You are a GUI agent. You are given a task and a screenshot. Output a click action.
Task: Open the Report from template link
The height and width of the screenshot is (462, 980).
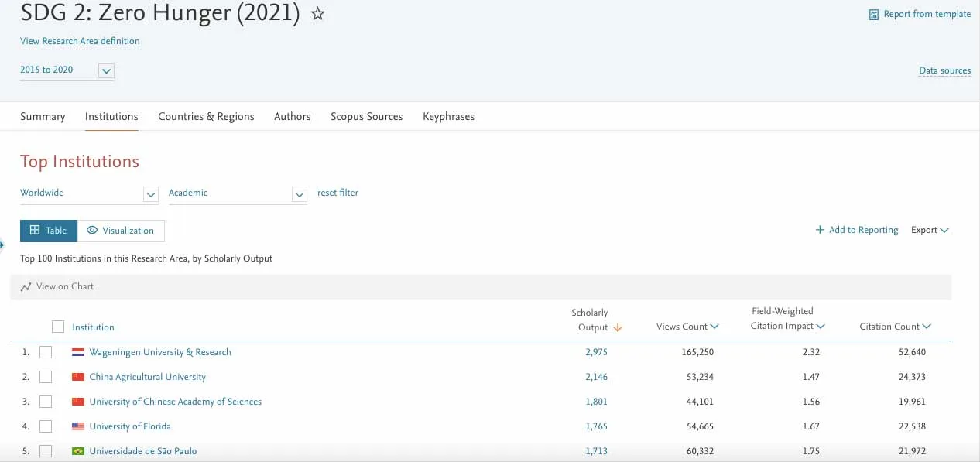coord(927,14)
